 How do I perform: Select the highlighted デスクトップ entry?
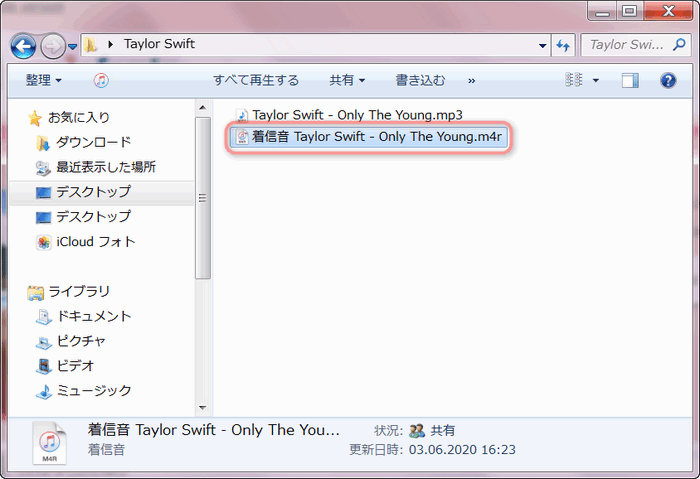point(101,192)
